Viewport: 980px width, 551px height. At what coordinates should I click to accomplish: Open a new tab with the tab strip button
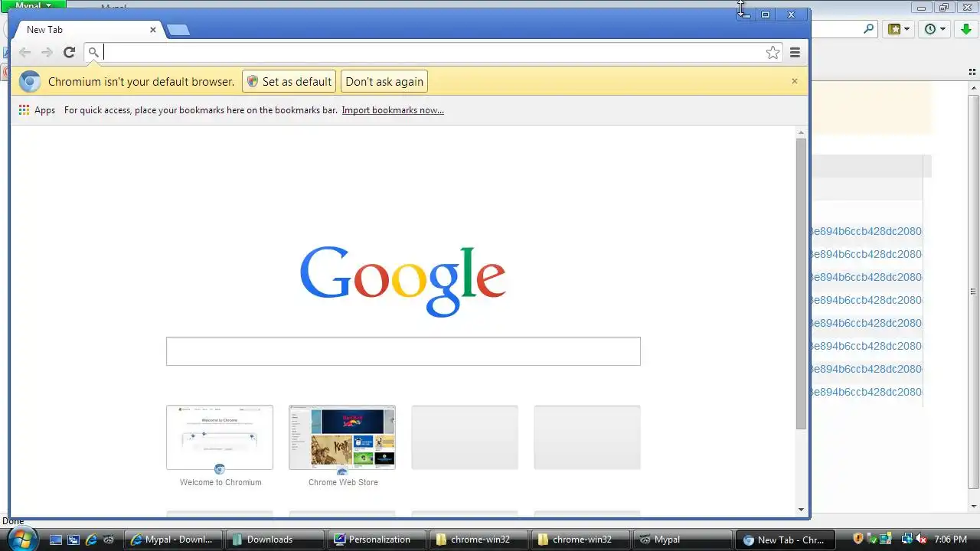point(178,30)
